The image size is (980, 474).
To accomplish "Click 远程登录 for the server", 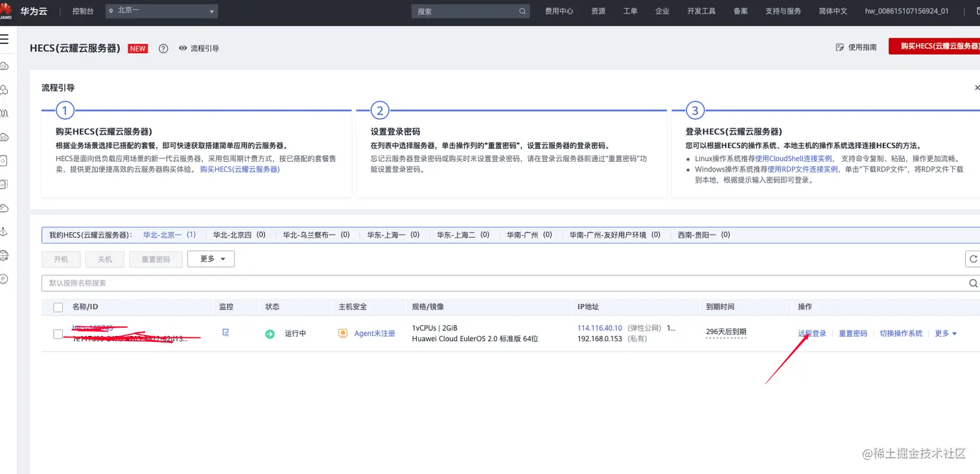I will [x=812, y=333].
